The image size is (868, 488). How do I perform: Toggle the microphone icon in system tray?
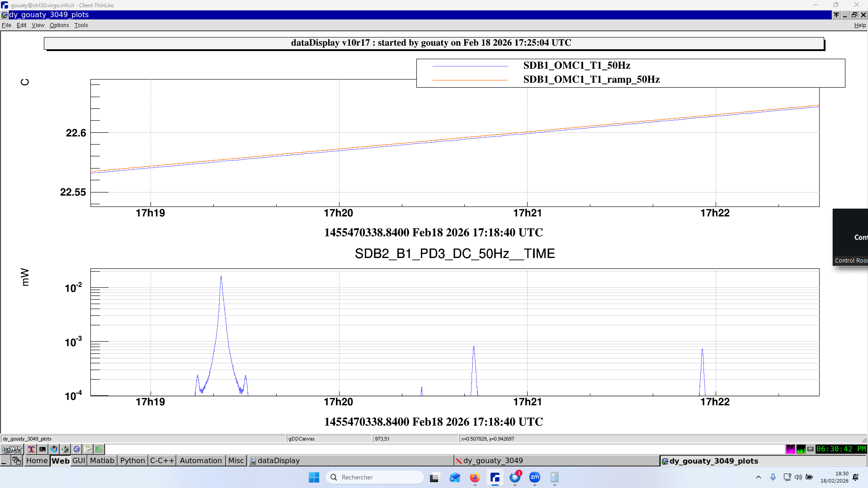coord(773,477)
